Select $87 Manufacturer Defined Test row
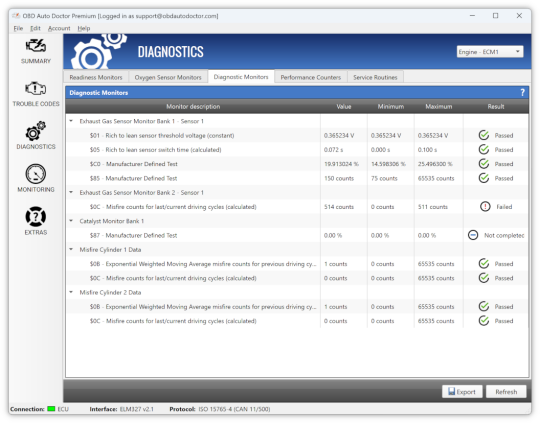Screen dimensions: 540x423 pos(297,235)
